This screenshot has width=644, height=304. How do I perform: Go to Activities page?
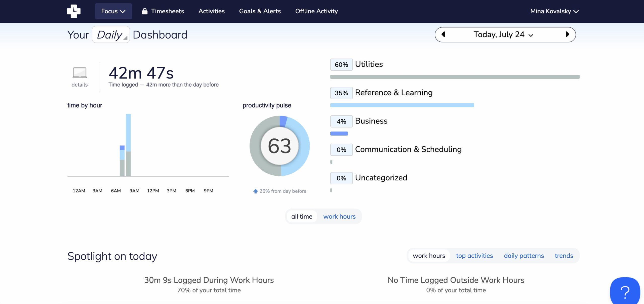[211, 11]
